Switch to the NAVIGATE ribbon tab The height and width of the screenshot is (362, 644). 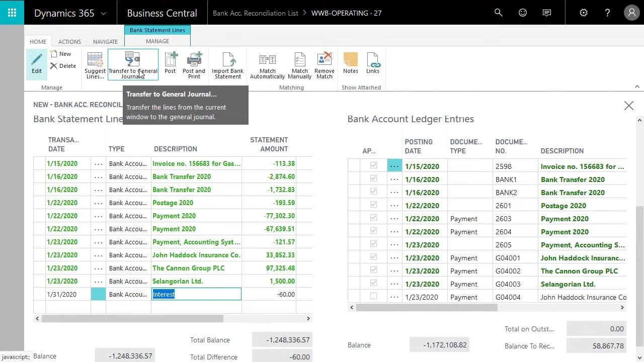[x=105, y=42]
